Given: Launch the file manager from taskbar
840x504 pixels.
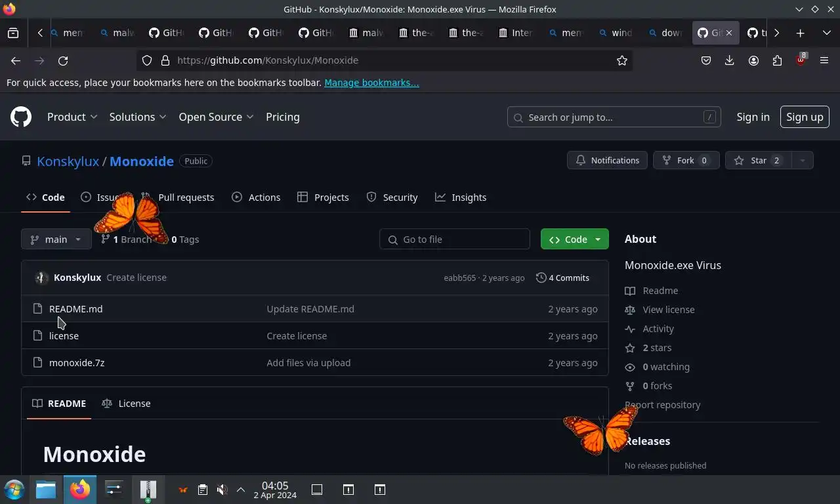Looking at the screenshot, I should click(x=46, y=490).
